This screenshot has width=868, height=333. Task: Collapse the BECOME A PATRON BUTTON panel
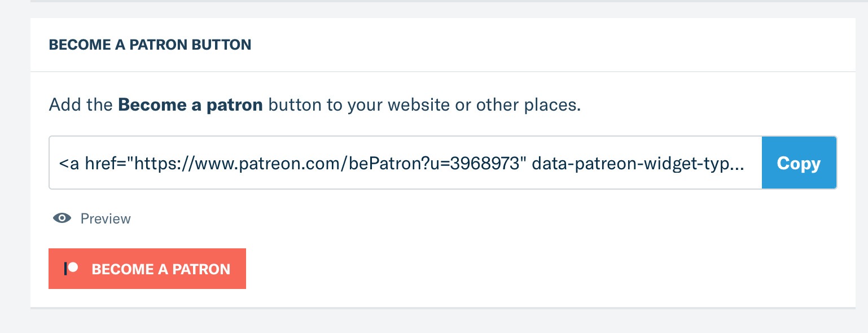click(x=150, y=45)
